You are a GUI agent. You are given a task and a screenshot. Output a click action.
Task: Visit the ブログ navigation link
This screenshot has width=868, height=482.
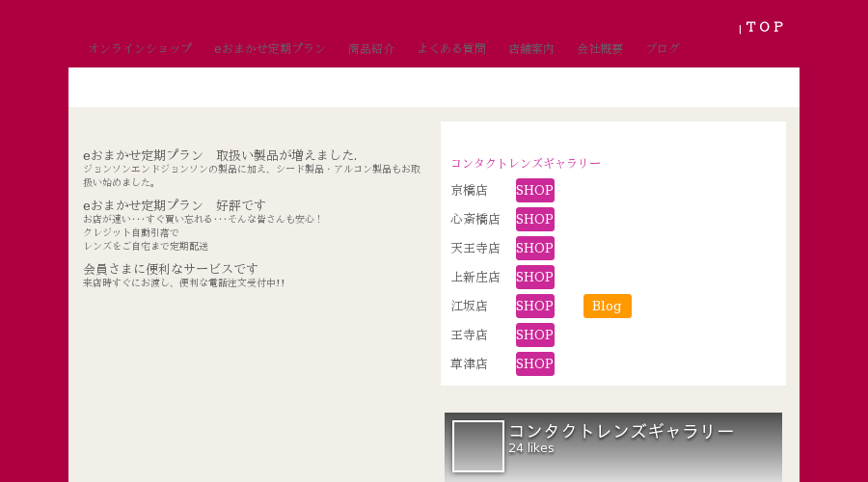coord(663,49)
